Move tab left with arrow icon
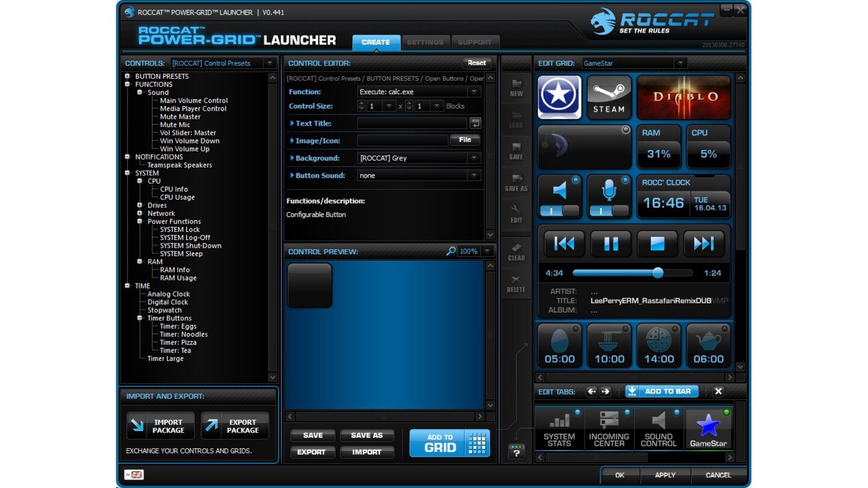 click(591, 392)
